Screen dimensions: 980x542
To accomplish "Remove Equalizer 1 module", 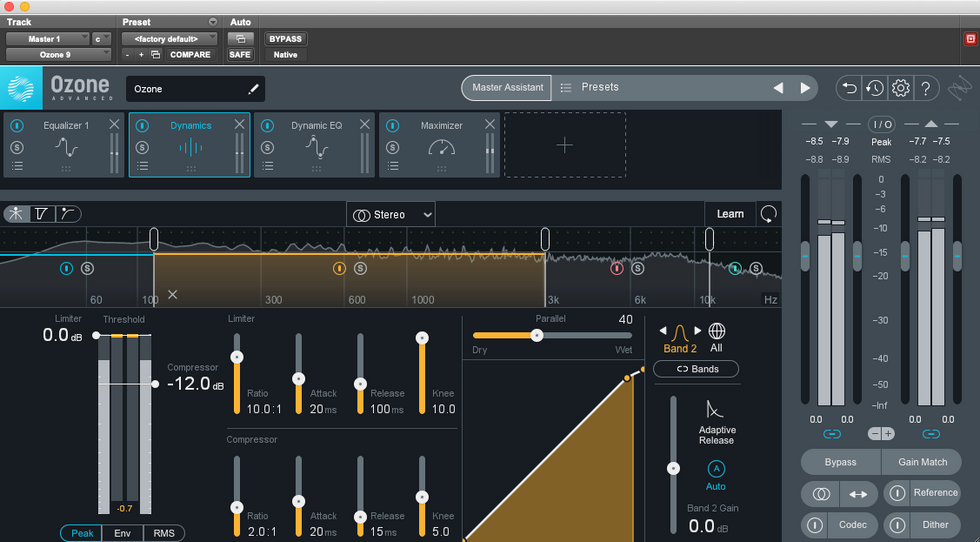I will (114, 124).
